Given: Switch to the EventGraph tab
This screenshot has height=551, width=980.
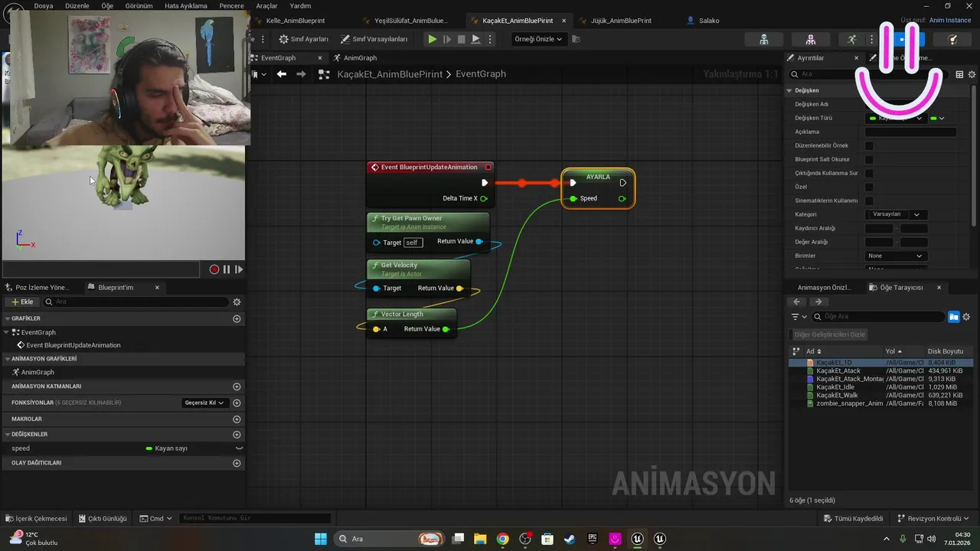Looking at the screenshot, I should point(278,58).
